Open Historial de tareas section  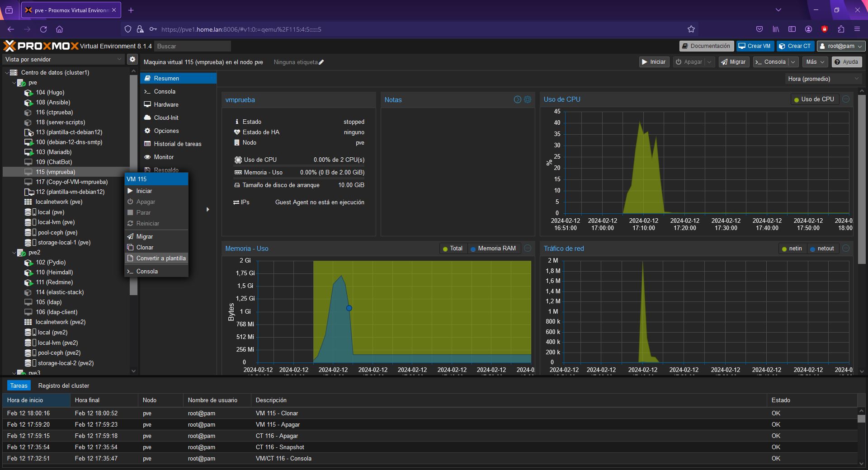click(178, 144)
